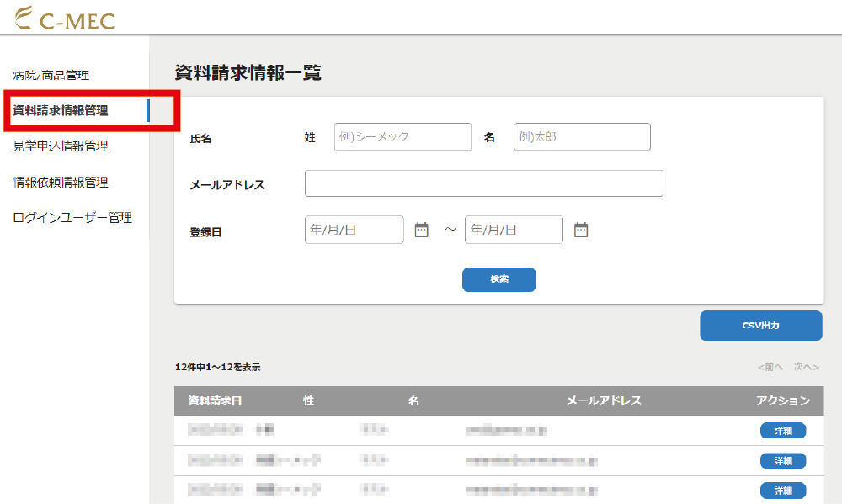The image size is (842, 504).
Task: Click 名 column header in table
Action: point(413,401)
